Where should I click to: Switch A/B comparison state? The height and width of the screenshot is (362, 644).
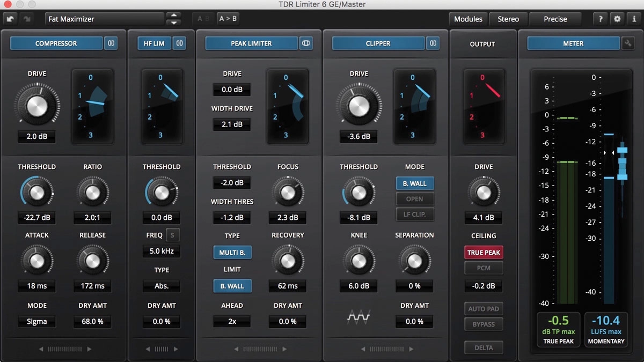point(203,19)
